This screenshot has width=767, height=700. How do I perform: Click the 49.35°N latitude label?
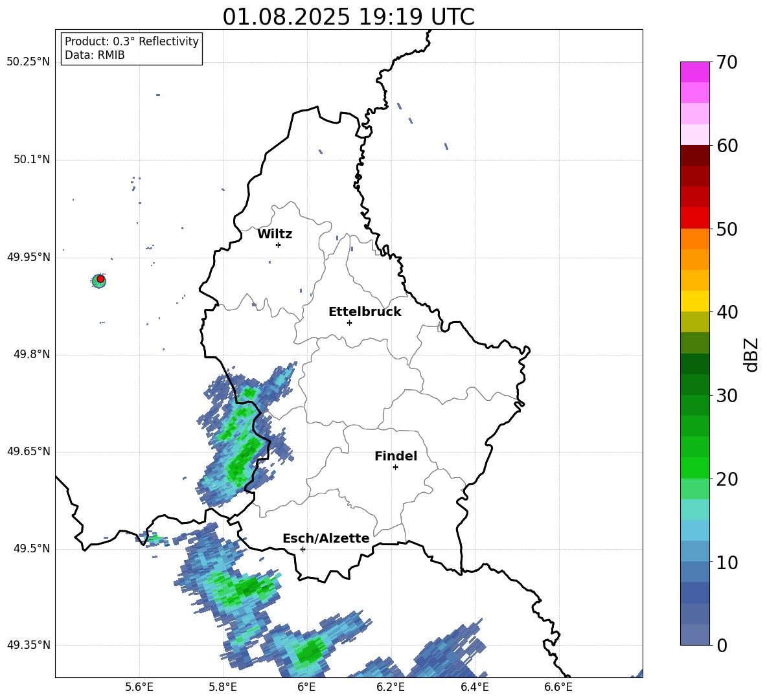pos(29,645)
